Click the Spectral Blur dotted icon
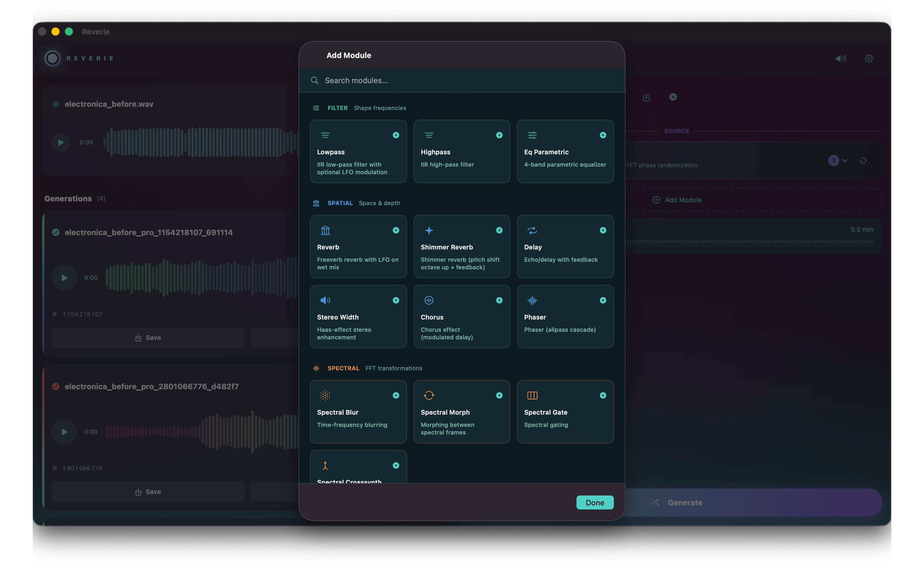924x569 pixels. click(325, 395)
